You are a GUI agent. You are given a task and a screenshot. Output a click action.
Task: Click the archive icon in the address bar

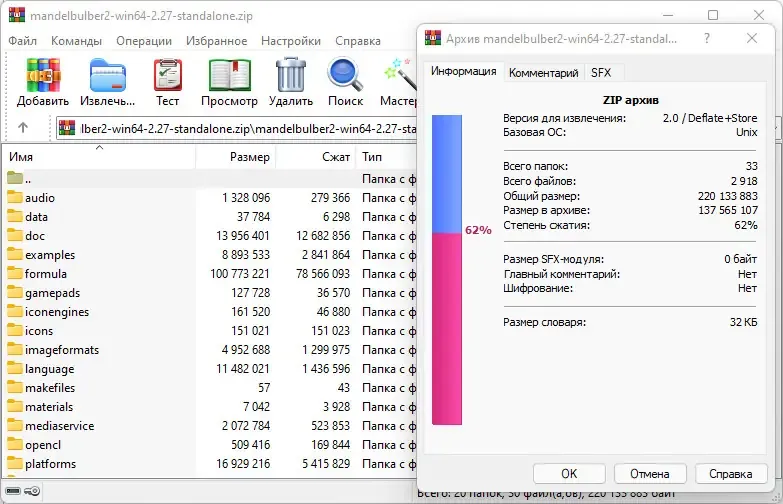67,128
